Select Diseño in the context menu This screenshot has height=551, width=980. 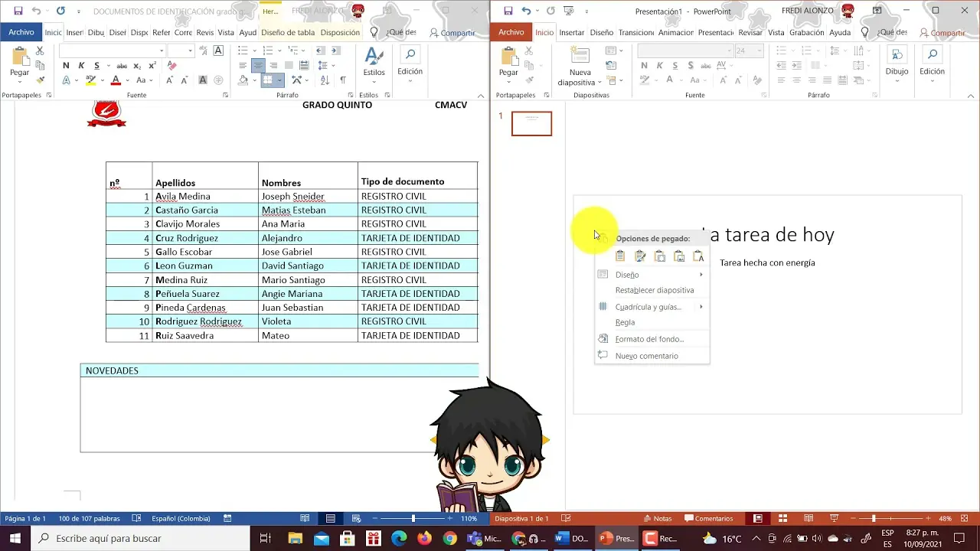pyautogui.click(x=652, y=275)
